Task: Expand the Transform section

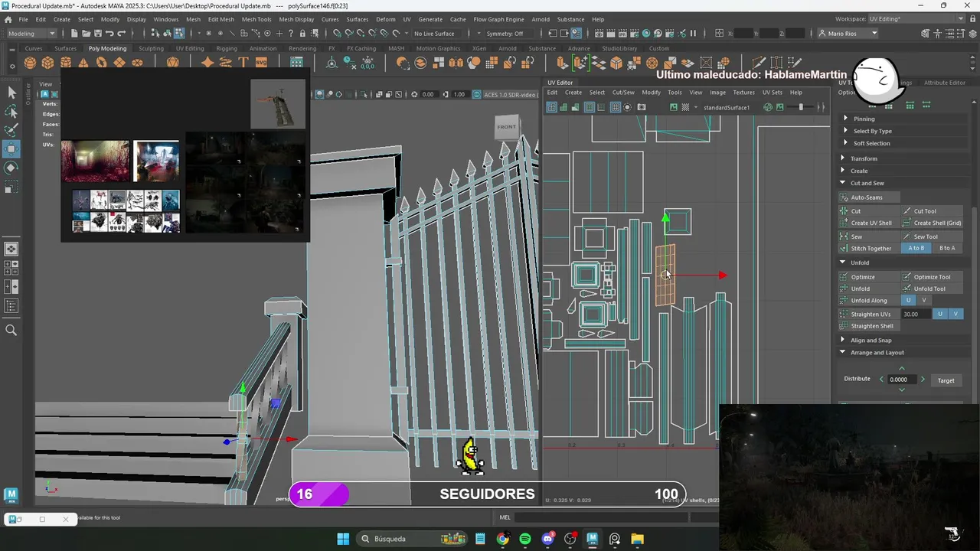Action: 864,158
